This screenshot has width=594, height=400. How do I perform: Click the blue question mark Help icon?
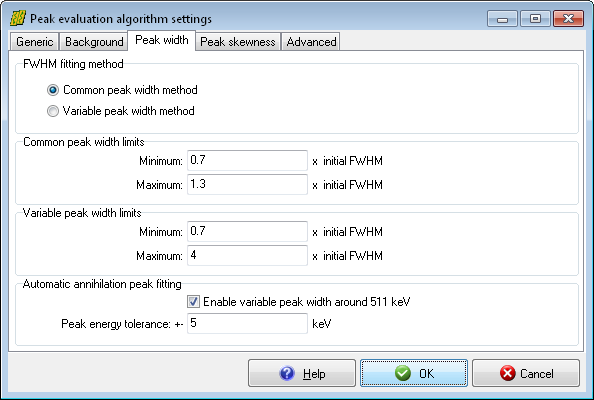coord(287,373)
